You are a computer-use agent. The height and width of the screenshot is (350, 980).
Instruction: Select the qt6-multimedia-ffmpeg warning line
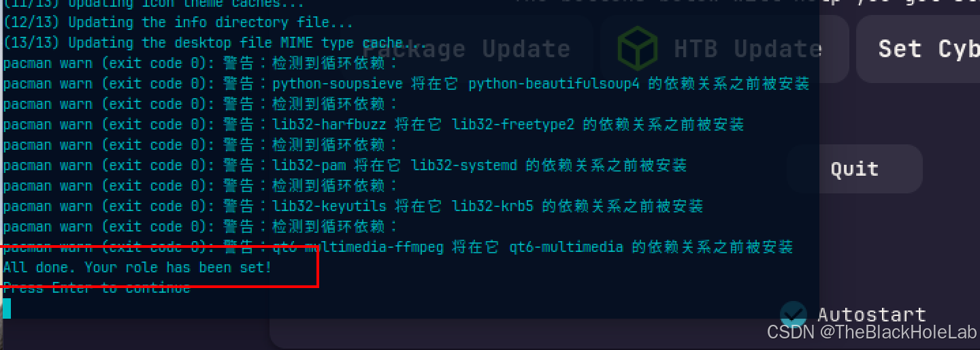(398, 247)
